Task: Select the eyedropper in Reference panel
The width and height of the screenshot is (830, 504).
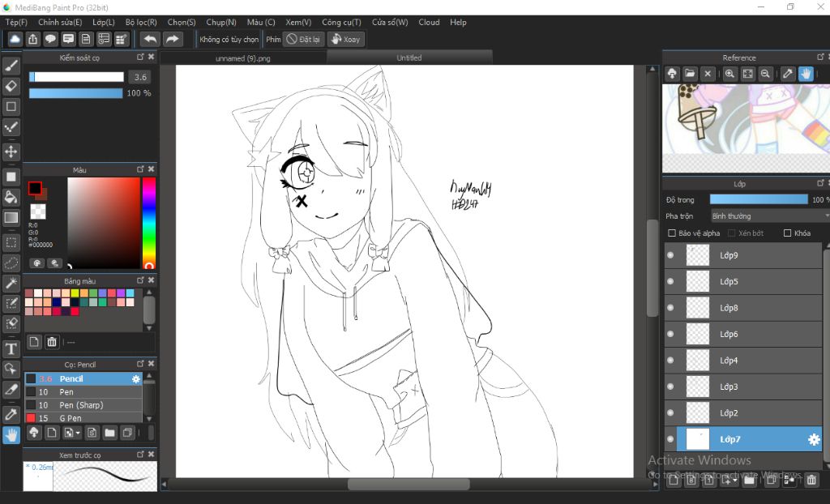Action: [x=788, y=74]
